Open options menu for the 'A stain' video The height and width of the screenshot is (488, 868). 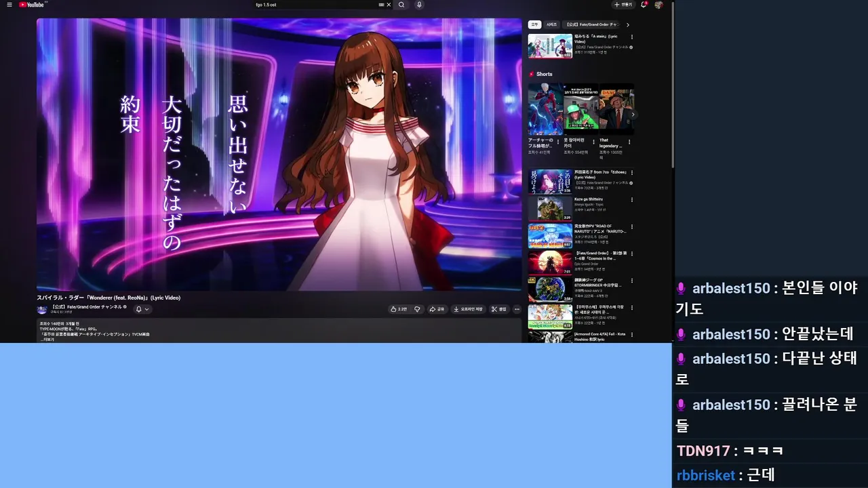point(631,37)
